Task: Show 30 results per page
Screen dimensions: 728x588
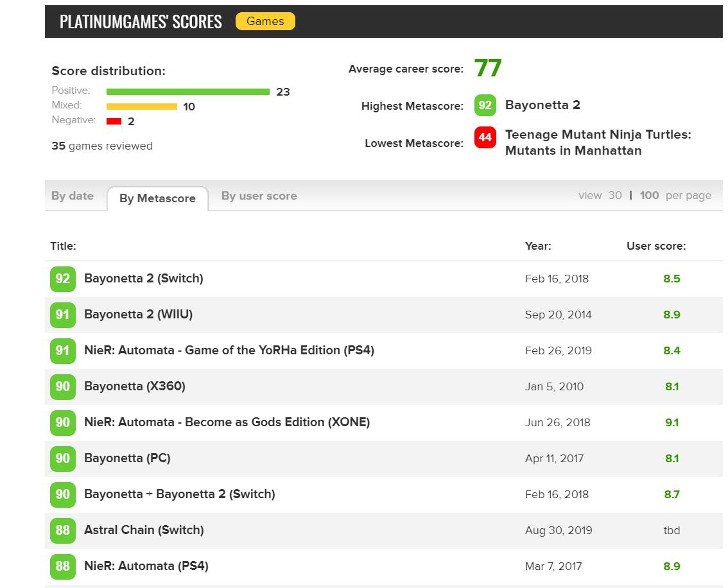Action: point(615,196)
